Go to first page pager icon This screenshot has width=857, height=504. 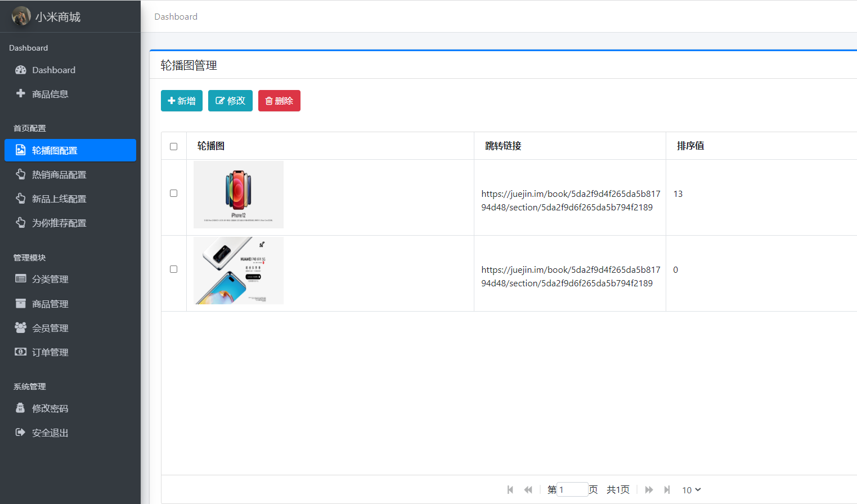coord(510,490)
